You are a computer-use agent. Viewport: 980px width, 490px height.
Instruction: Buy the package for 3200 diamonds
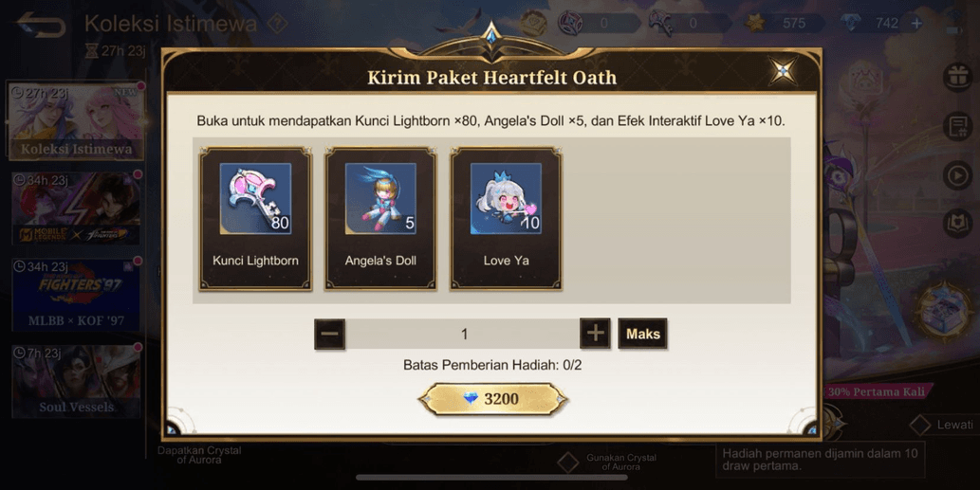pyautogui.click(x=492, y=399)
